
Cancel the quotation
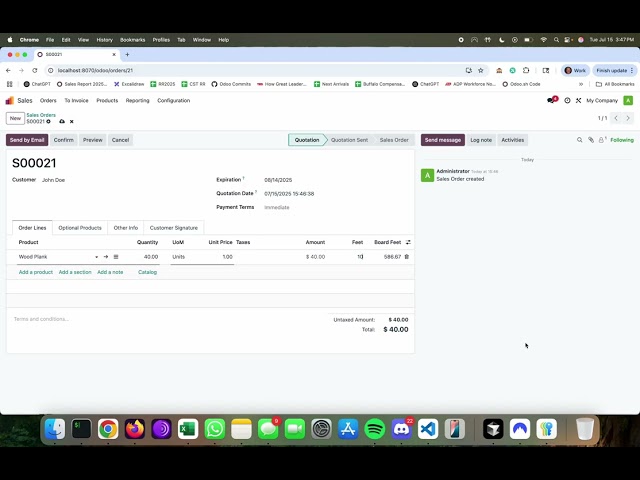[x=120, y=140]
